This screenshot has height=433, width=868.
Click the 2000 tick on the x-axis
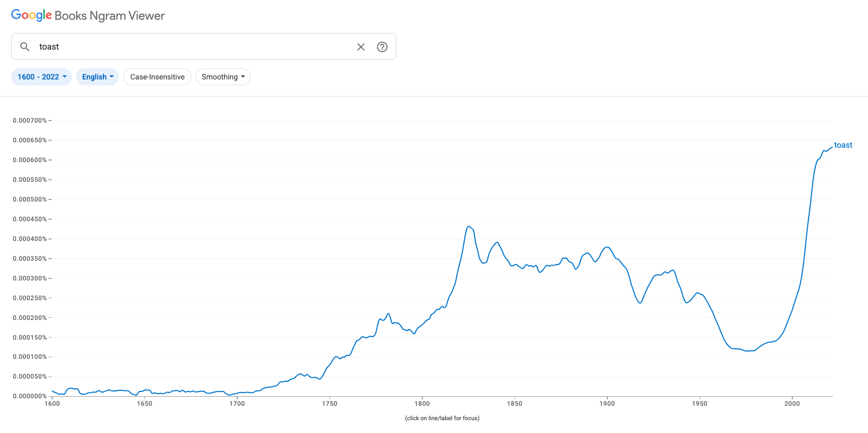pos(792,404)
